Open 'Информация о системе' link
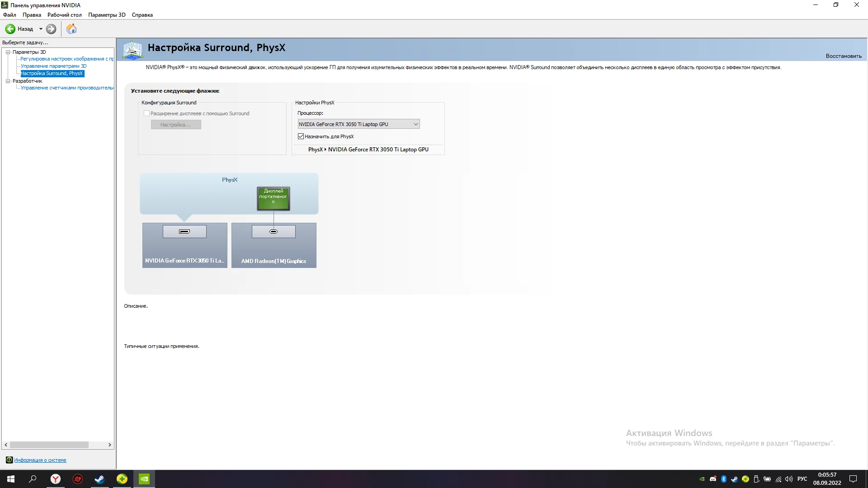Image resolution: width=868 pixels, height=488 pixels. click(40, 460)
